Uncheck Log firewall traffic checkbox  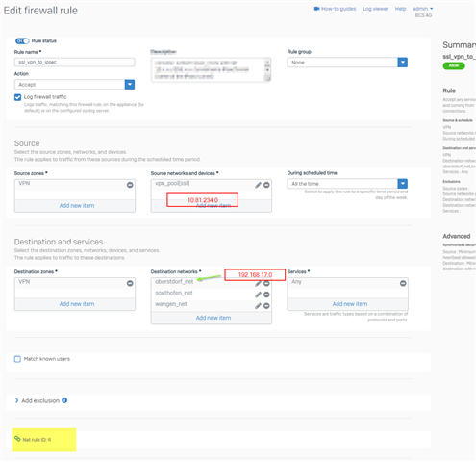point(18,97)
